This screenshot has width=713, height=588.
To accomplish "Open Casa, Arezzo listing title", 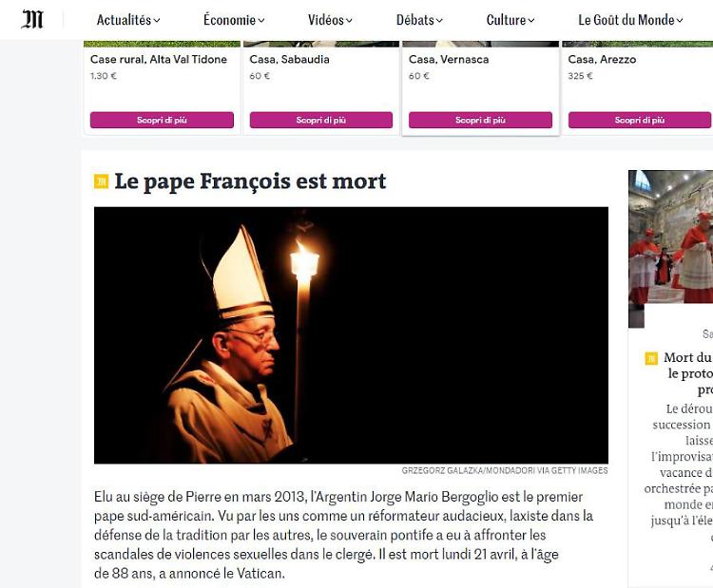I will (x=602, y=59).
